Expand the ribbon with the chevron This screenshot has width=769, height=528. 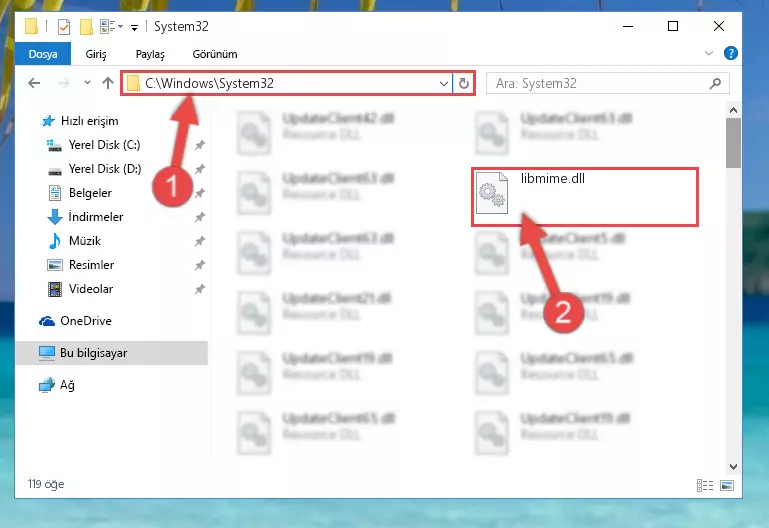pyautogui.click(x=709, y=53)
